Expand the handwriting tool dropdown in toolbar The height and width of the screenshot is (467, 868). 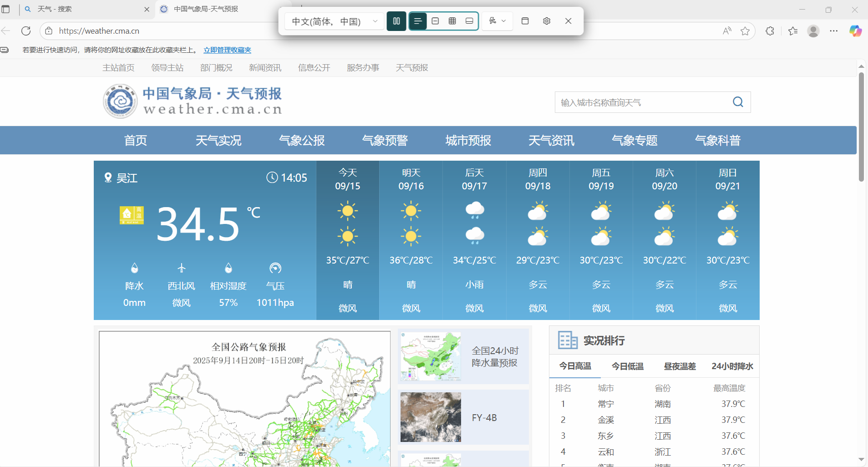[497, 21]
